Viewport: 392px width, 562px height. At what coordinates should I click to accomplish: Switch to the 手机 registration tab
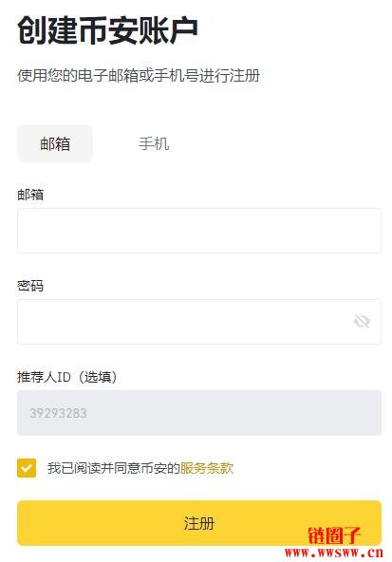154,143
